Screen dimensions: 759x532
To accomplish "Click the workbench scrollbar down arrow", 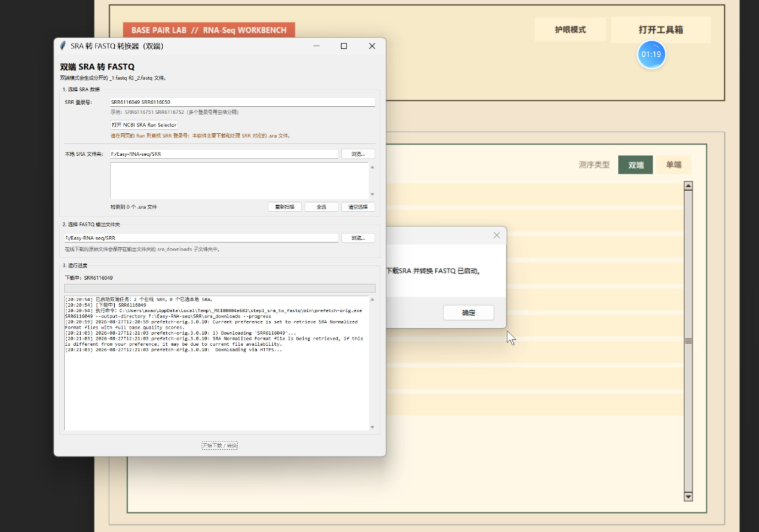I will (x=688, y=497).
